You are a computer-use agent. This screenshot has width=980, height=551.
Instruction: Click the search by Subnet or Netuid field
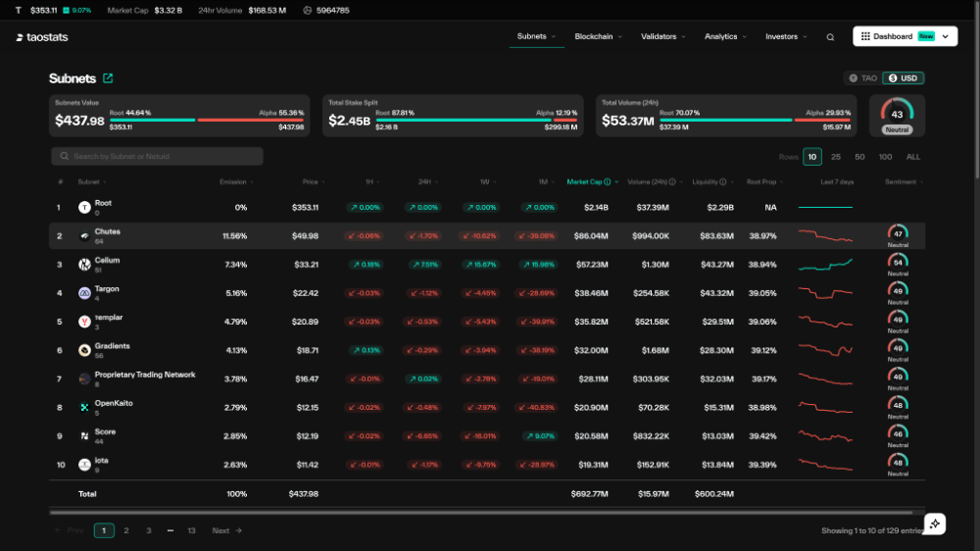(x=157, y=157)
